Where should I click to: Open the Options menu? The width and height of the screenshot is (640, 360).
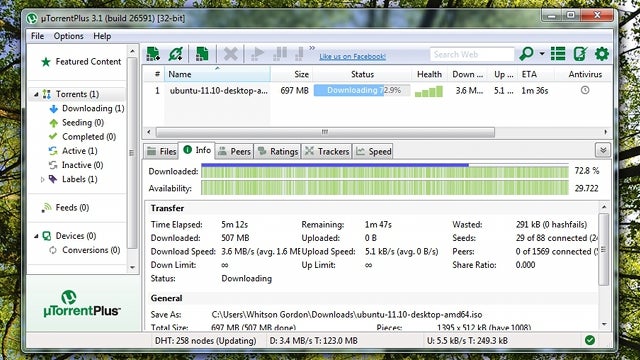pos(69,36)
